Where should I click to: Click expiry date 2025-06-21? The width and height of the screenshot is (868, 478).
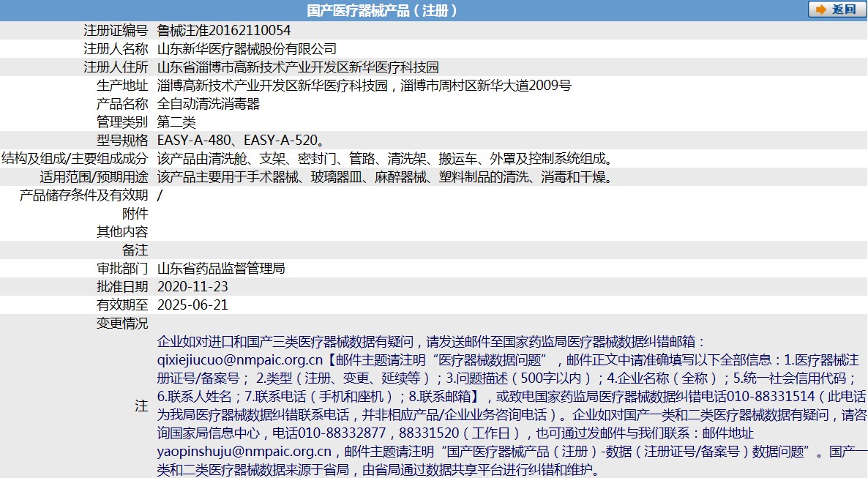[192, 305]
